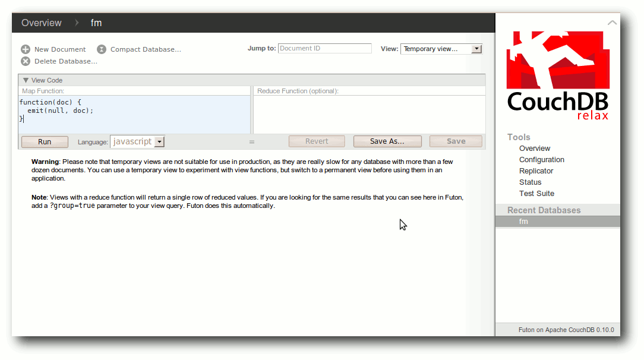Open Configuration in the Tools menu

pyautogui.click(x=541, y=160)
